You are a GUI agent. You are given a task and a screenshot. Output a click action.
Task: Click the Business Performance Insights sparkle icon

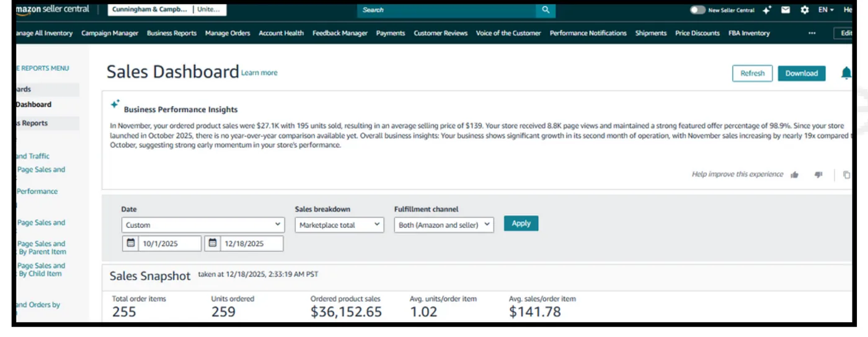pyautogui.click(x=115, y=104)
